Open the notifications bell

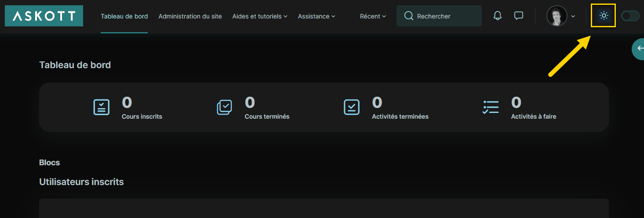click(498, 16)
